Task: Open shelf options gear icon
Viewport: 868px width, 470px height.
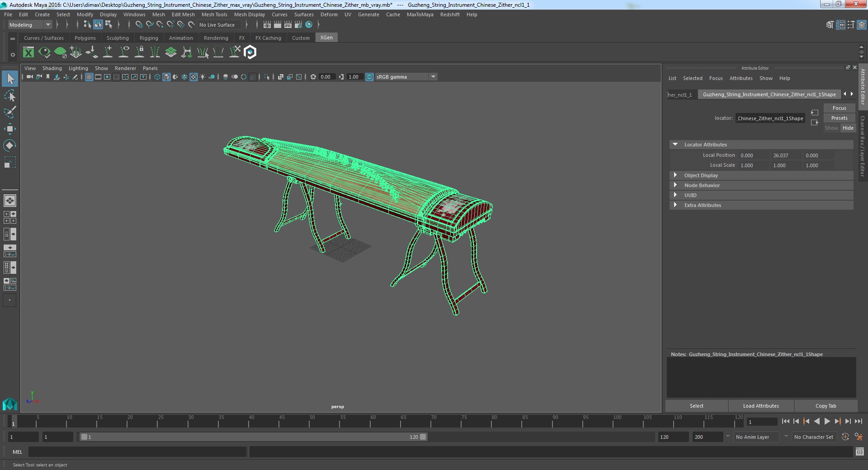Action: point(13,55)
